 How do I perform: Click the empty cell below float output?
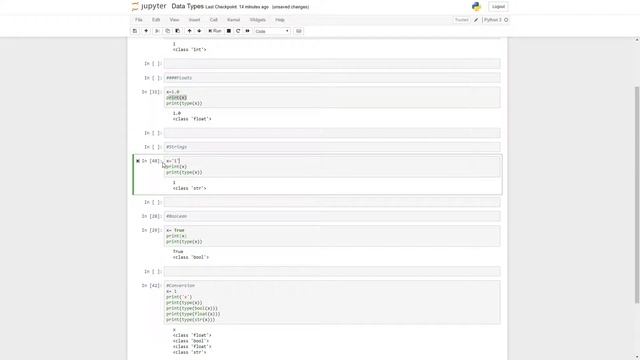pos(332,133)
